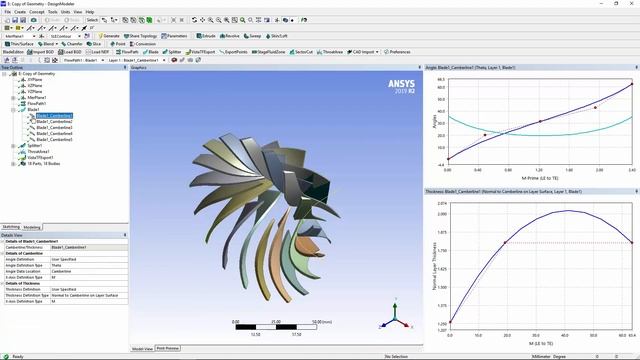Select XYPlane in the tree outline

(x=35, y=80)
